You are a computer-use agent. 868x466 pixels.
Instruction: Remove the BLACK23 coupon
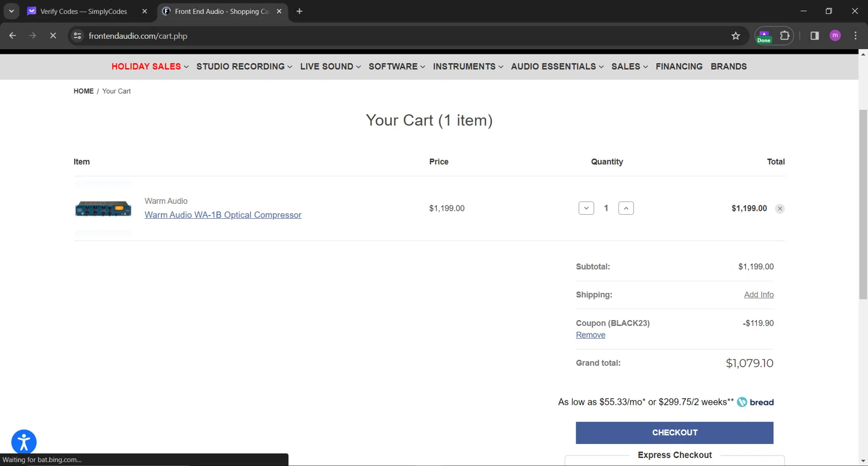590,335
